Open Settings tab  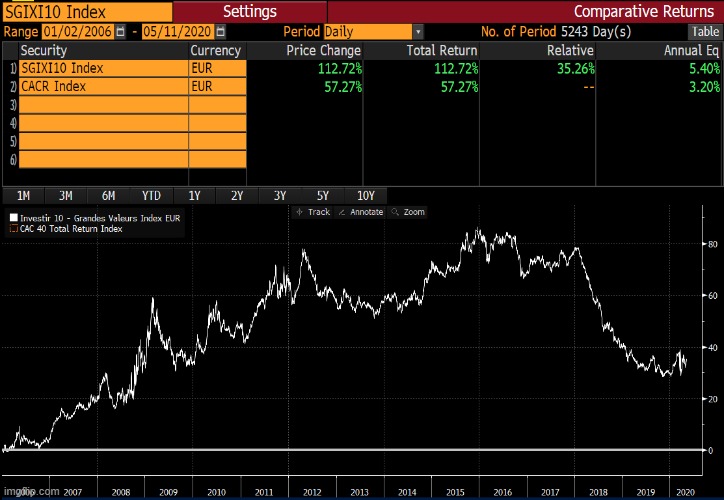coord(250,11)
